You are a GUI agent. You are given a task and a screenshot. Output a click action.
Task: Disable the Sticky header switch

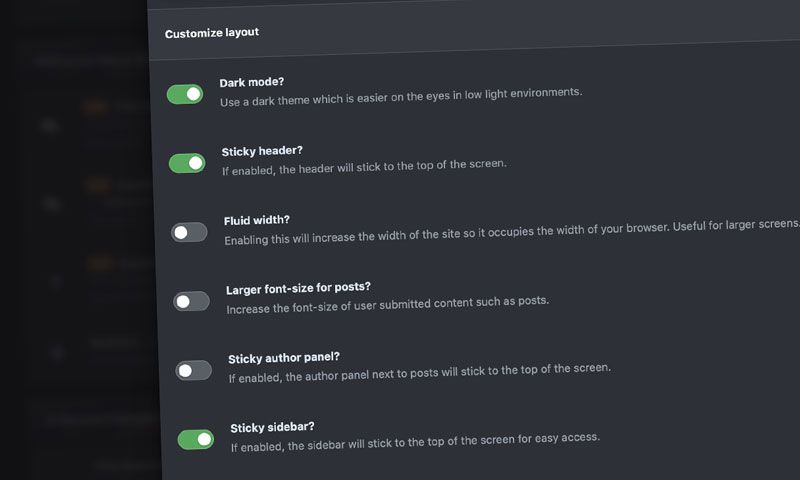[187, 163]
